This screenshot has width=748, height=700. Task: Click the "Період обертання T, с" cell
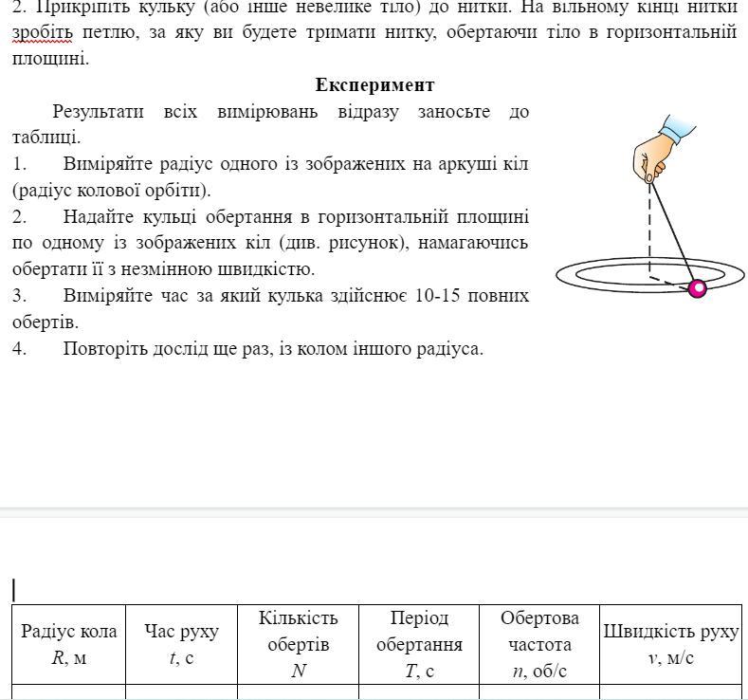(419, 644)
